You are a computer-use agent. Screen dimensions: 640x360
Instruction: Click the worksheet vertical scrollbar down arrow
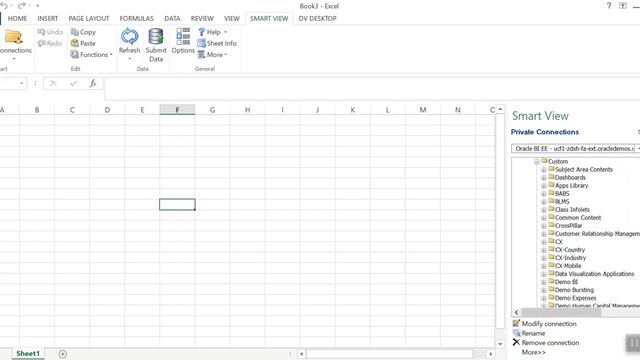500,344
